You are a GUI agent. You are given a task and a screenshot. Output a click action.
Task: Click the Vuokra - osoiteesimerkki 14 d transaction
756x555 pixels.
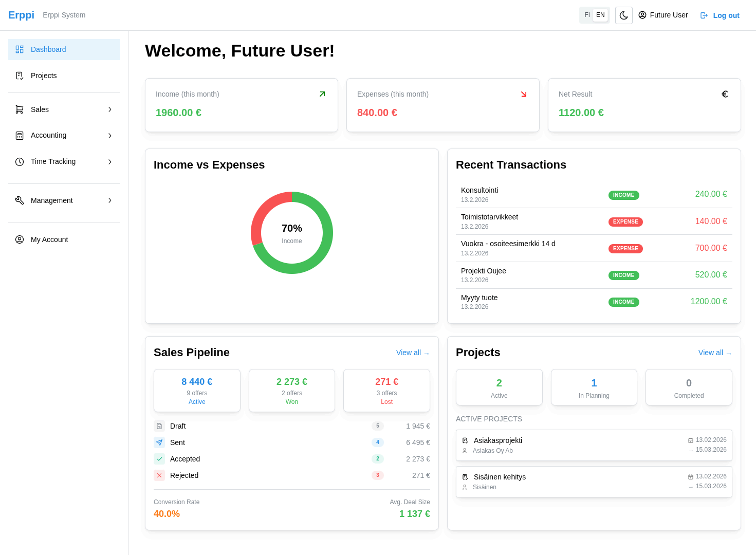coord(594,248)
